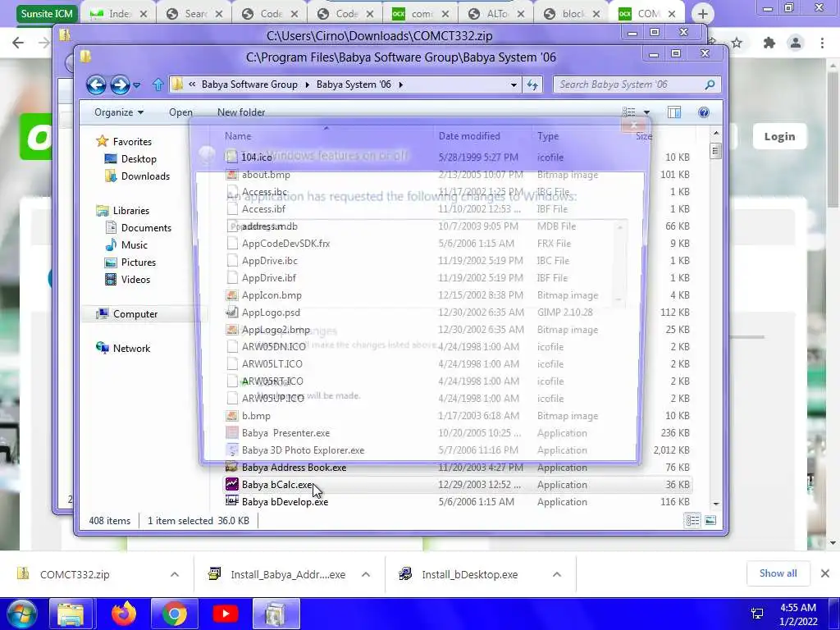Bookmark page with the star icon
Viewport: 840px width, 630px height.
point(737,43)
